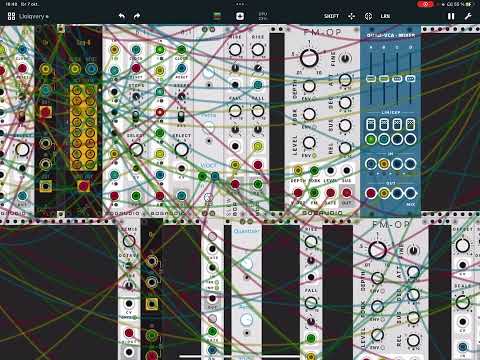Click the upper FM-OP REL knob
The height and width of the screenshot is (360, 480).
pos(345,148)
